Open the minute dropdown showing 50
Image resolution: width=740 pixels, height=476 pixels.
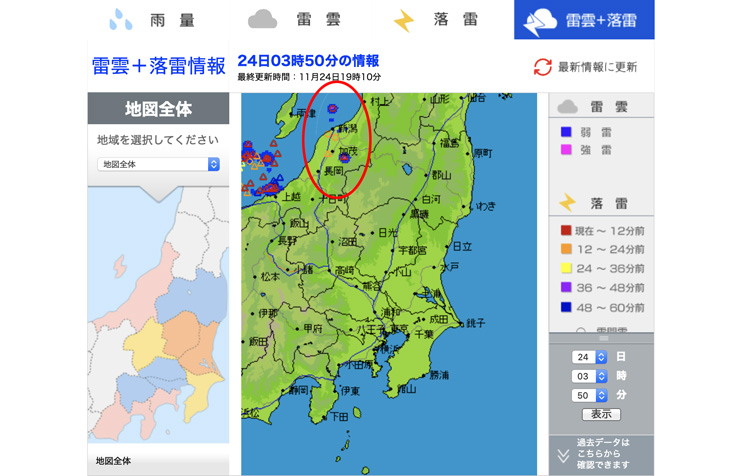[x=590, y=395]
